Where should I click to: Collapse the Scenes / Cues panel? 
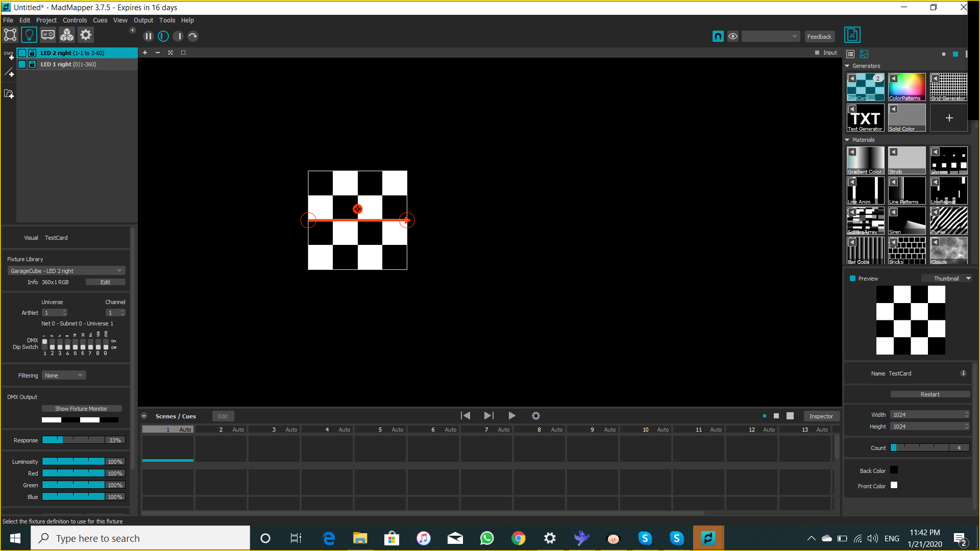(x=144, y=416)
